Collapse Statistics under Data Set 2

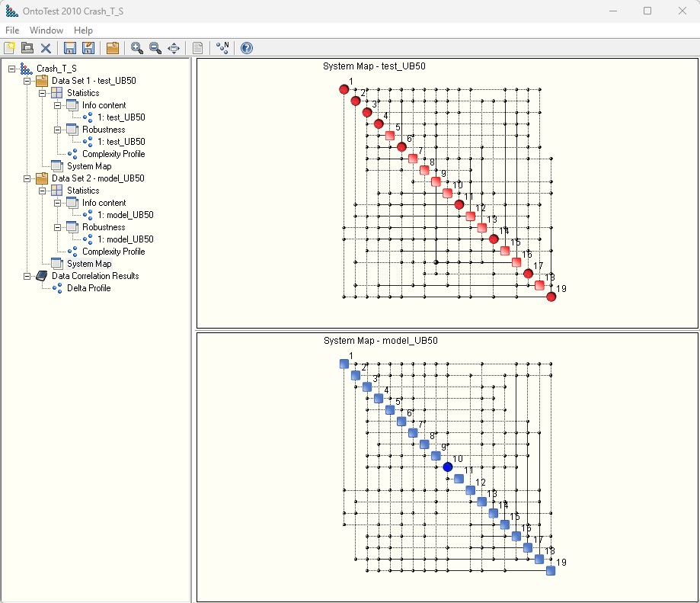tap(43, 191)
